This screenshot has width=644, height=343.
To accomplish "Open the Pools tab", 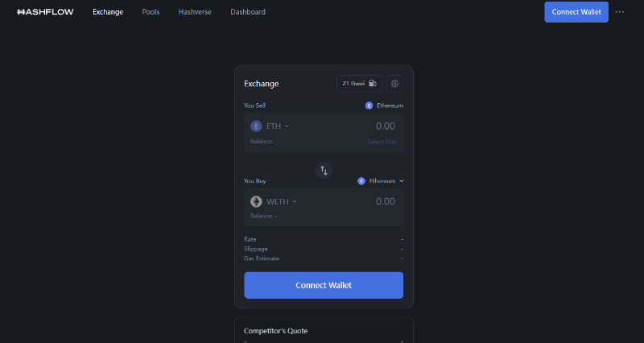I will pyautogui.click(x=151, y=12).
